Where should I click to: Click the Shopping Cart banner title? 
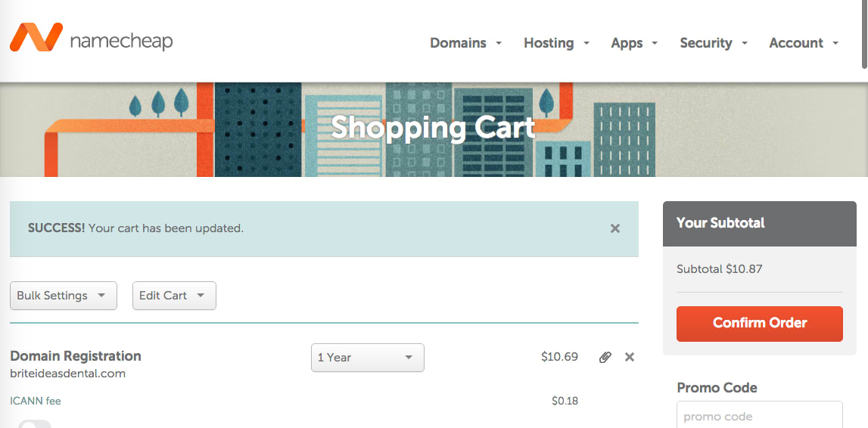click(434, 128)
